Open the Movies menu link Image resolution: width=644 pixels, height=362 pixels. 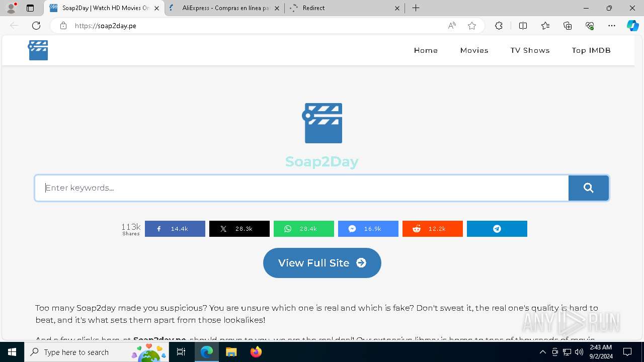tap(474, 50)
